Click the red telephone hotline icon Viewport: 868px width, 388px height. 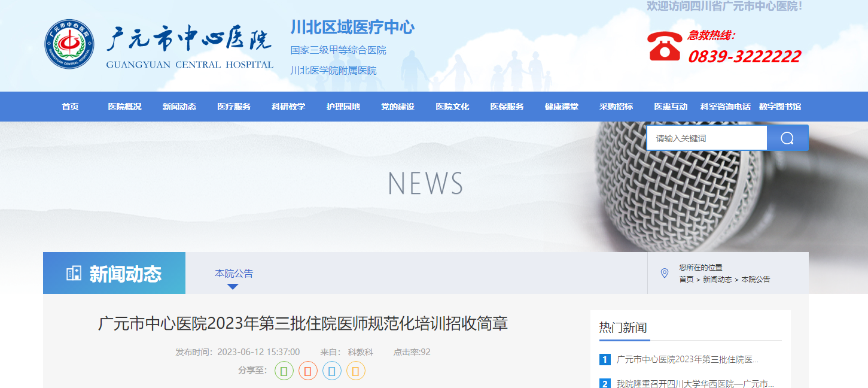pos(664,46)
